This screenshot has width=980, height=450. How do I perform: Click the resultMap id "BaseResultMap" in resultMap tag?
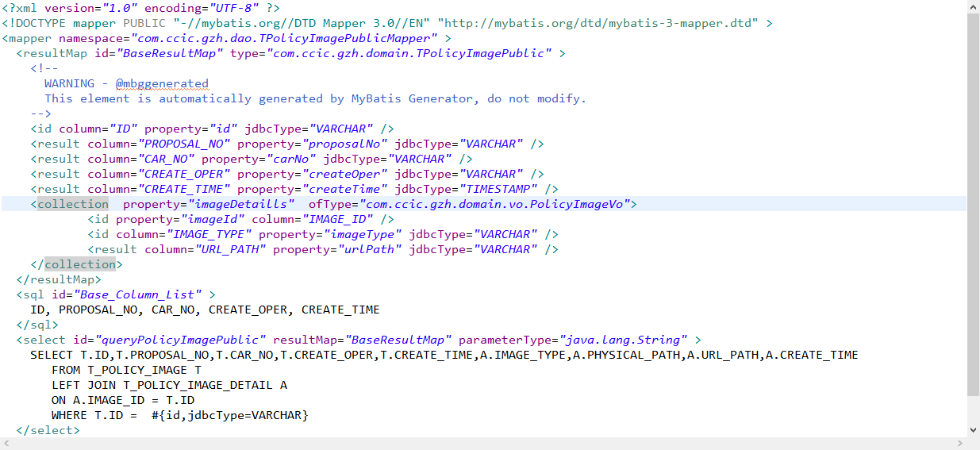pyautogui.click(x=170, y=53)
